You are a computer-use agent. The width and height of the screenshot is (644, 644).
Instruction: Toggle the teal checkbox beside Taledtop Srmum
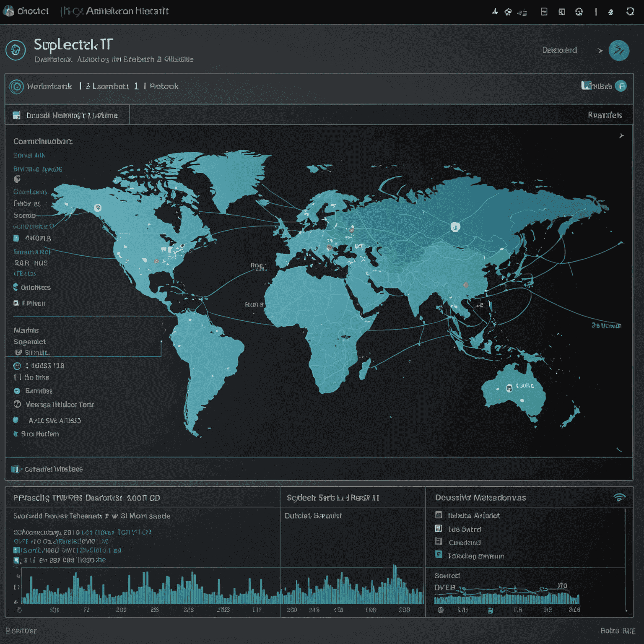pyautogui.click(x=439, y=554)
